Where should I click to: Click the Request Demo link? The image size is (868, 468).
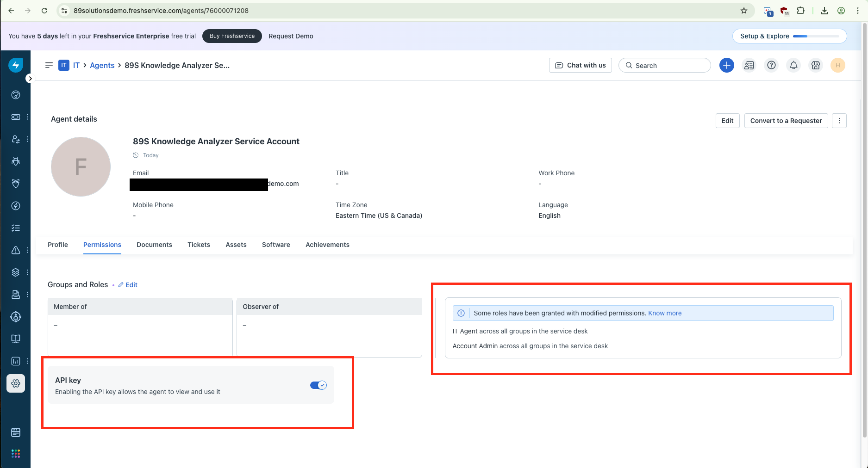point(291,36)
